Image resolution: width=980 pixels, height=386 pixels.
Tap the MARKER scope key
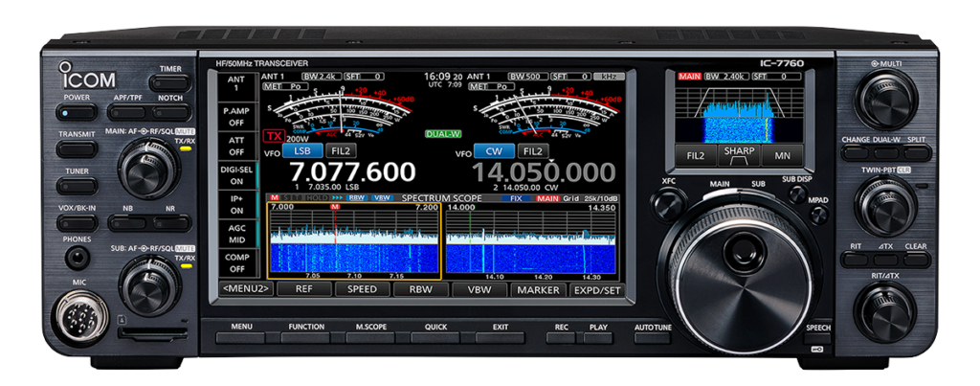[x=538, y=289]
